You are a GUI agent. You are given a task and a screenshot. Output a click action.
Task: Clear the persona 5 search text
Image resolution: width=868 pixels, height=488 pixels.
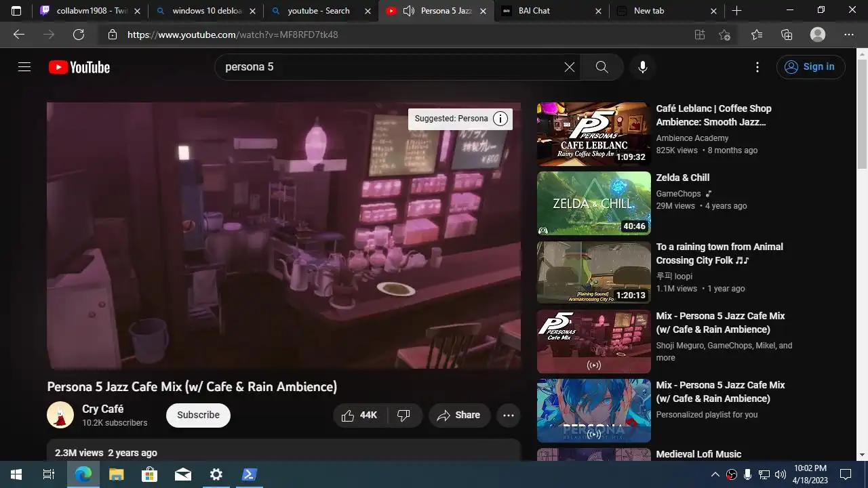tap(570, 66)
